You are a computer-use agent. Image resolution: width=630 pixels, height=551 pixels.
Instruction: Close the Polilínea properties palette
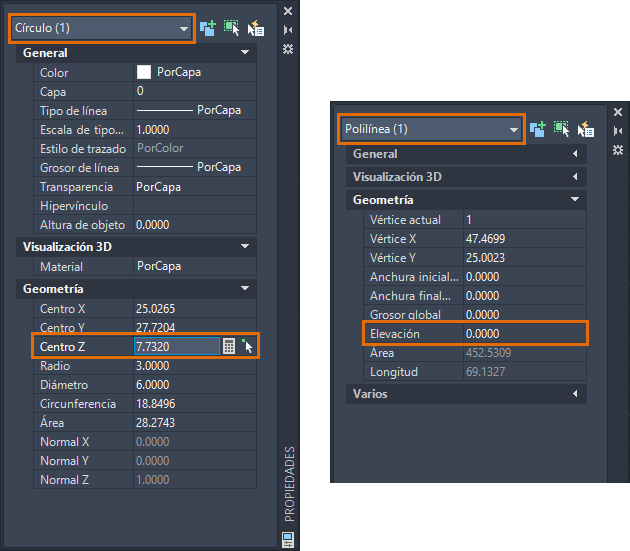tap(618, 112)
